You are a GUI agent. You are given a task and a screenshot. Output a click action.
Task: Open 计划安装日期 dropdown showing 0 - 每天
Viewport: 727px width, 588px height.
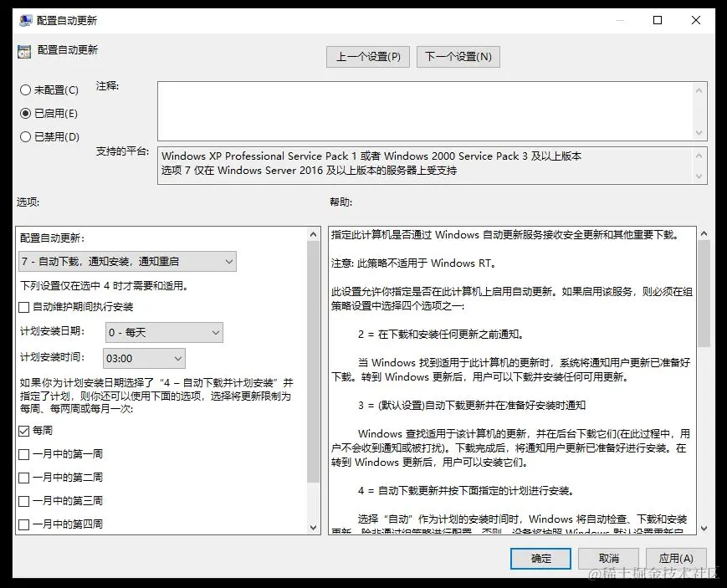click(164, 333)
